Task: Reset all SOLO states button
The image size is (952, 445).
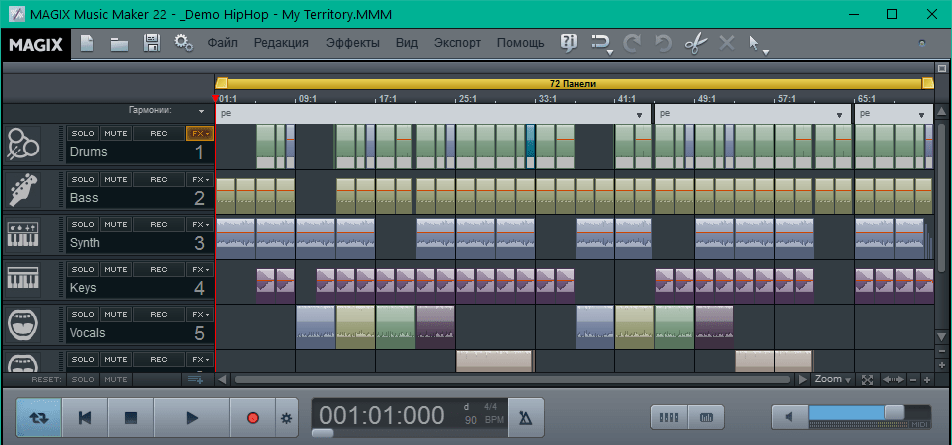Action: click(83, 379)
